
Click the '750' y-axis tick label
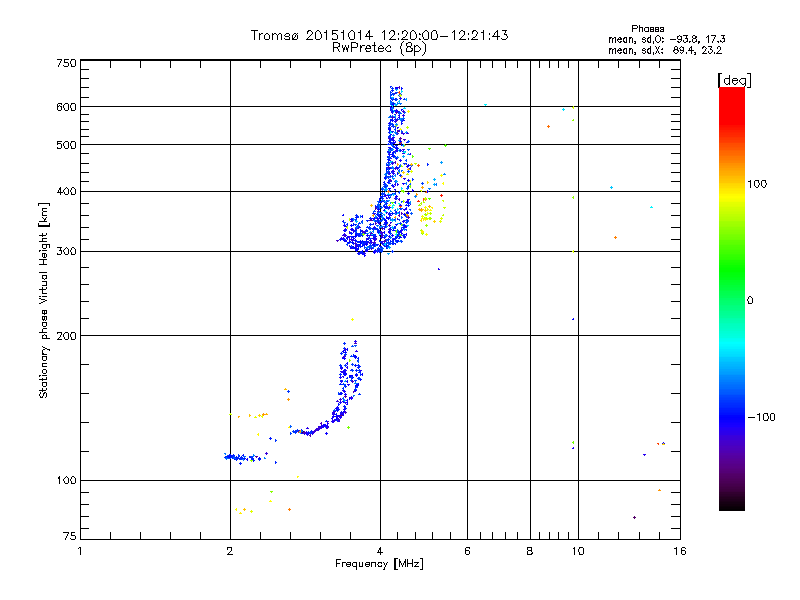[66, 63]
